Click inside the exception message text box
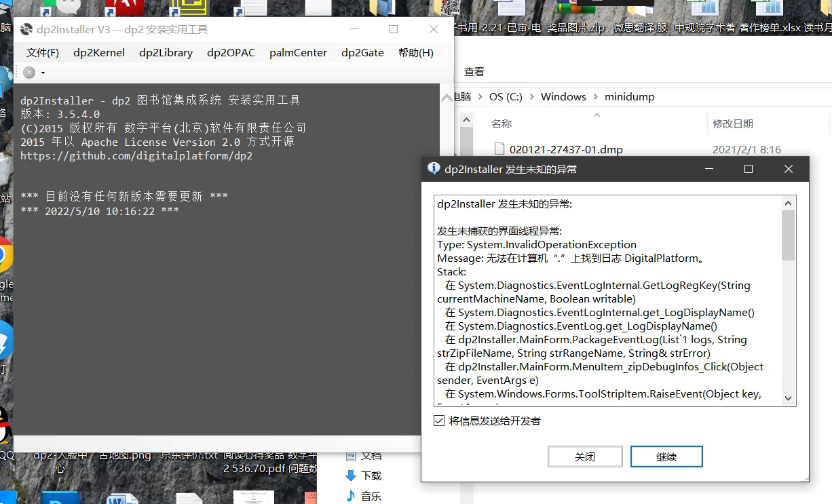The width and height of the screenshot is (832, 504). point(608,301)
